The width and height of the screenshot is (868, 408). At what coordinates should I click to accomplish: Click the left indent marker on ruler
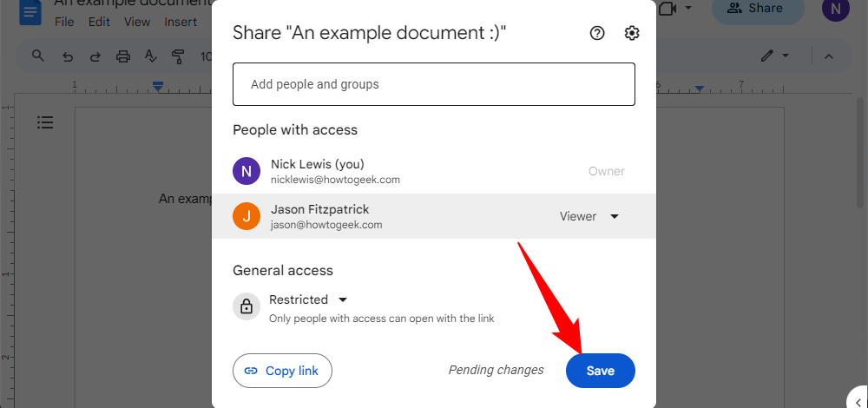click(158, 86)
